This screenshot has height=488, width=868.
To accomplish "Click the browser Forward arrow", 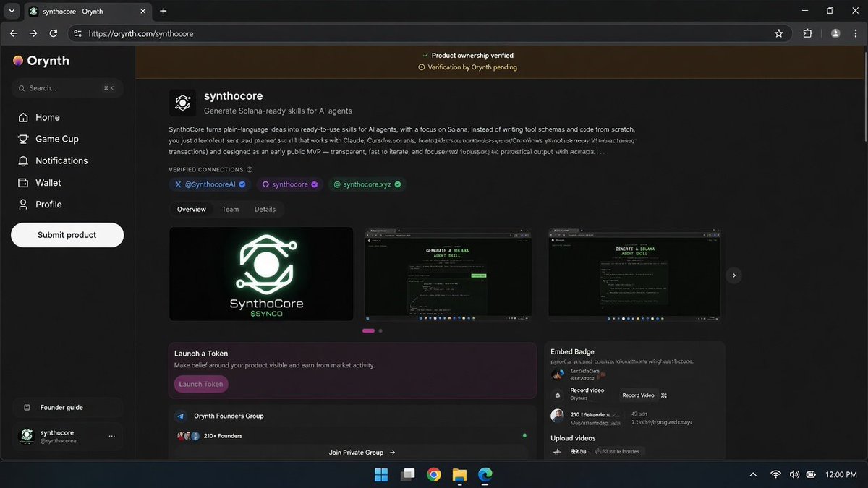I will (33, 33).
